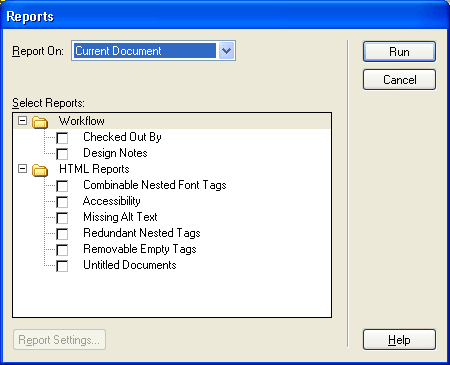The image size is (450, 365).
Task: Check Combinable Nested Font Tags
Action: [x=62, y=186]
